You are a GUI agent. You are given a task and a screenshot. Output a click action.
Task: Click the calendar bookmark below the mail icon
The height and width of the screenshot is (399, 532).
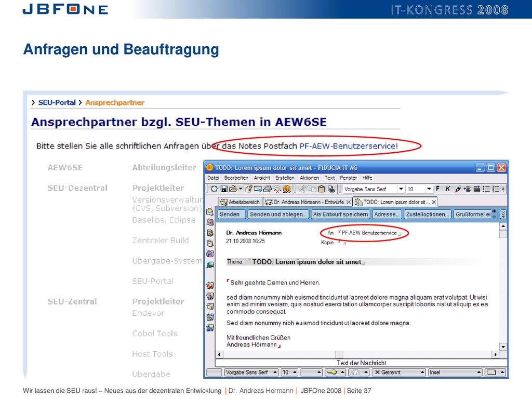[210, 222]
